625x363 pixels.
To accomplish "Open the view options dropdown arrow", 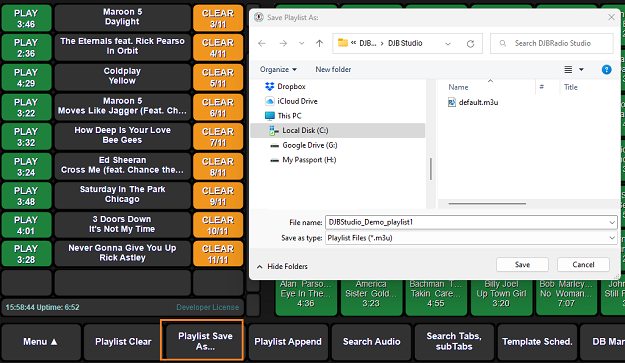I will tap(581, 70).
